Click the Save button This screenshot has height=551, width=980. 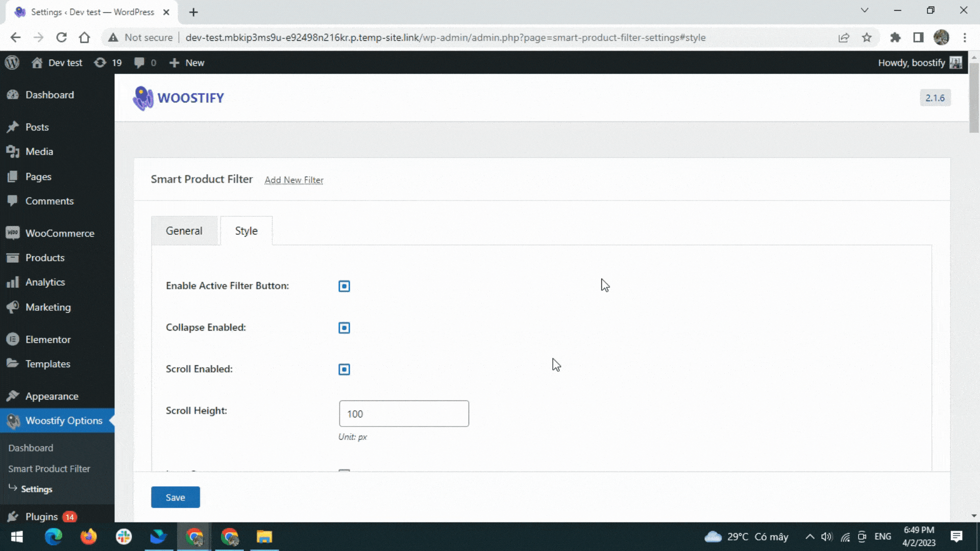pos(175,496)
